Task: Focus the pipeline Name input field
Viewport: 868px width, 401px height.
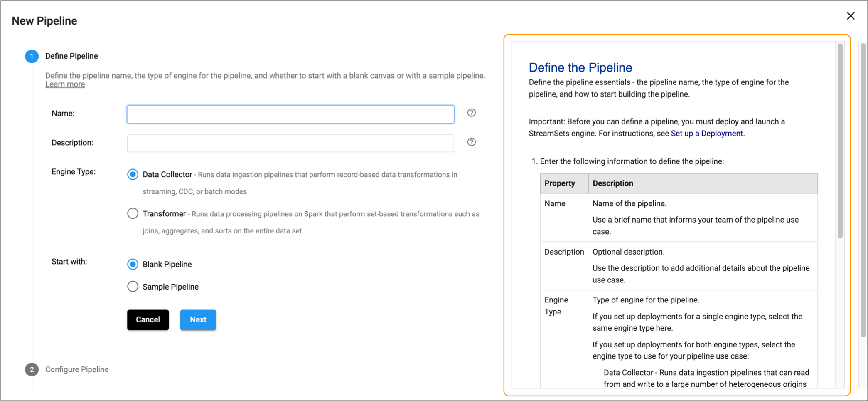Action: pos(290,114)
